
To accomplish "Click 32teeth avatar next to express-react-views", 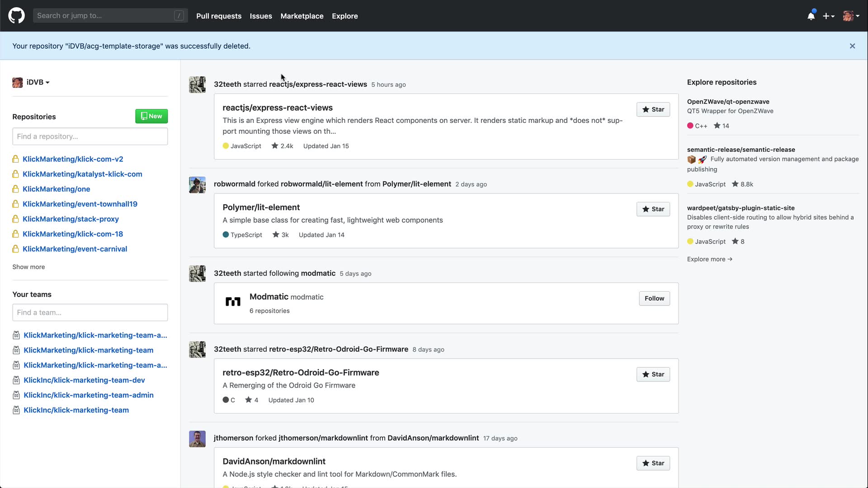I will tap(197, 84).
